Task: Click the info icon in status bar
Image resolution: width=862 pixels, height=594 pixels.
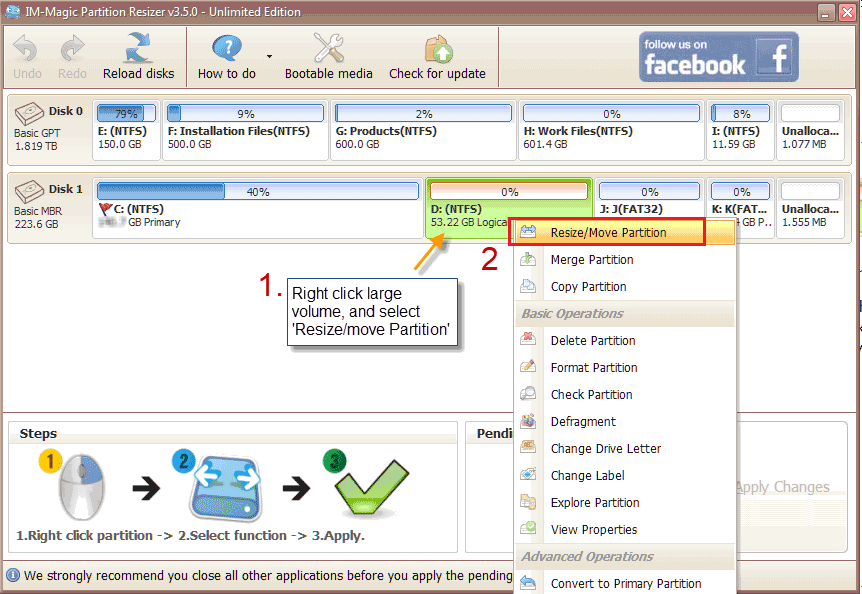Action: [x=13, y=575]
